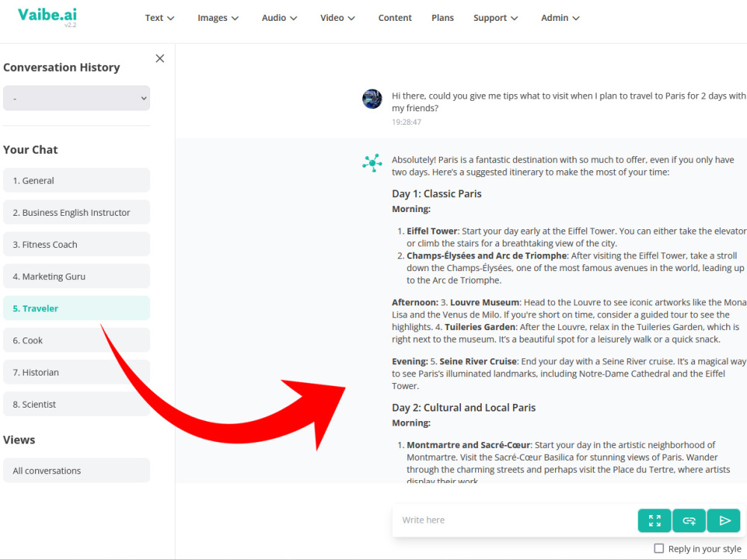The height and width of the screenshot is (560, 747).
Task: Expand the Images menu
Action: pyautogui.click(x=218, y=18)
